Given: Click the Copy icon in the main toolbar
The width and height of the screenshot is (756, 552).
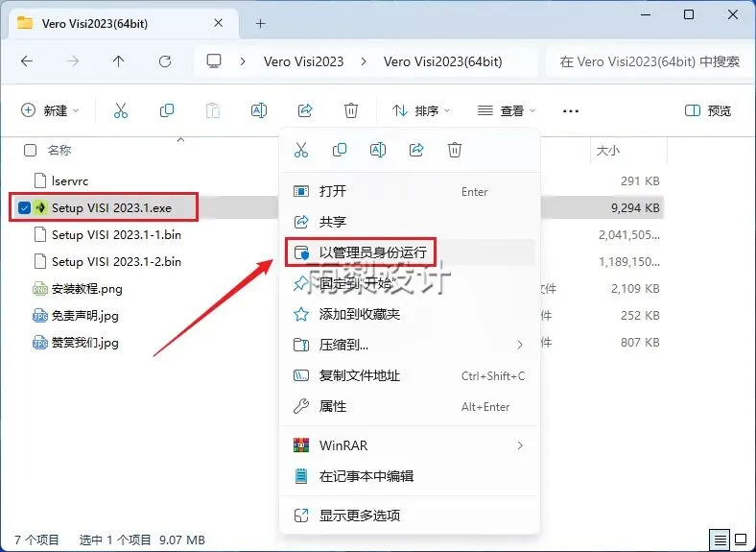Looking at the screenshot, I should 167,111.
